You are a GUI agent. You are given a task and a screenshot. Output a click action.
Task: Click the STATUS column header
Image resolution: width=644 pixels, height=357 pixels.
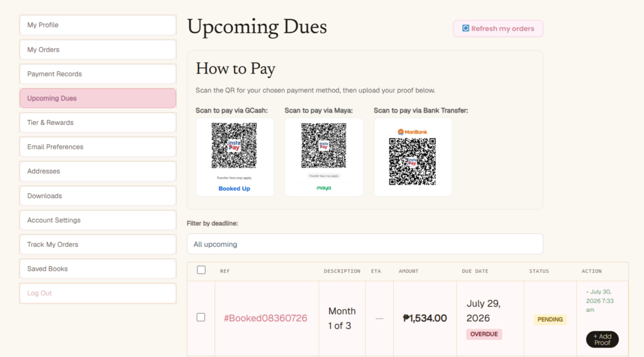(539, 272)
